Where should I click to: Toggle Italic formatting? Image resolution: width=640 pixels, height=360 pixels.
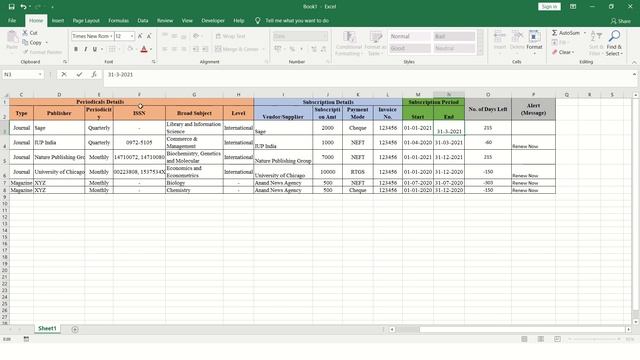tap(85, 49)
